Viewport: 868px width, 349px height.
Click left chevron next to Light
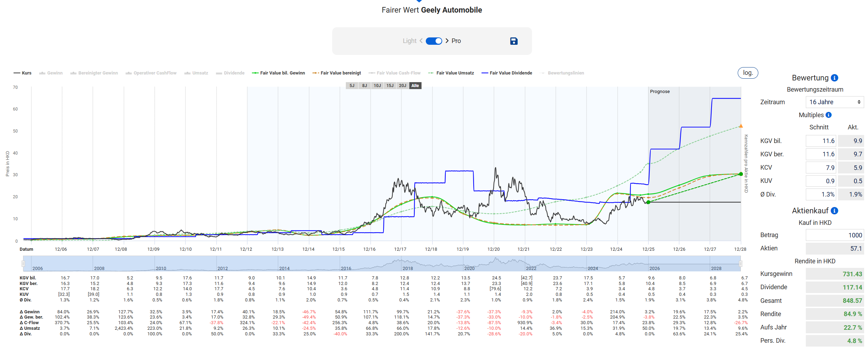[421, 41]
